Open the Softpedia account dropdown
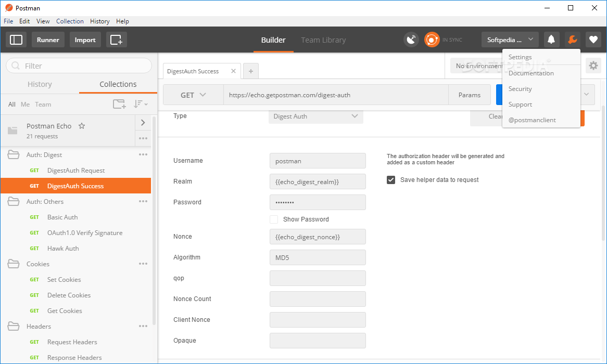 (510, 40)
